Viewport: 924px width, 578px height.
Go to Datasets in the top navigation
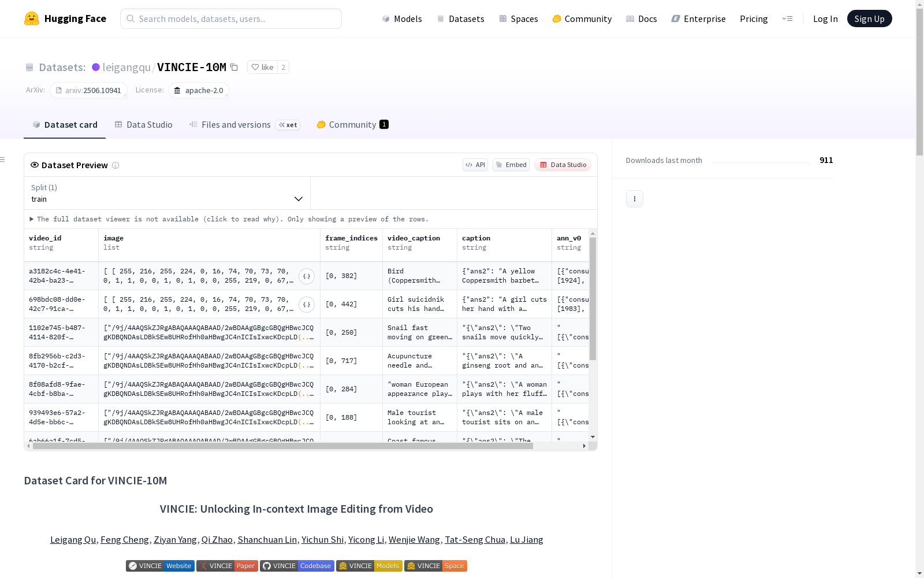(460, 18)
